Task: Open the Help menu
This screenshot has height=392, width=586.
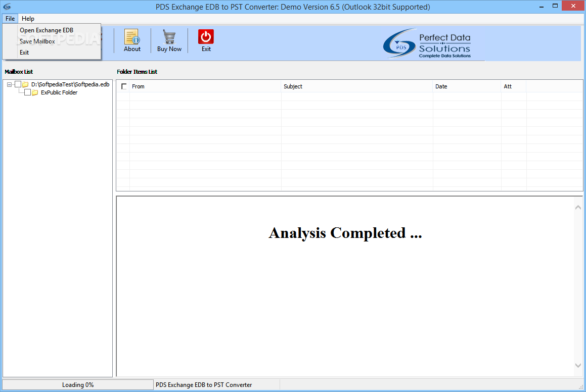Action: click(x=28, y=19)
